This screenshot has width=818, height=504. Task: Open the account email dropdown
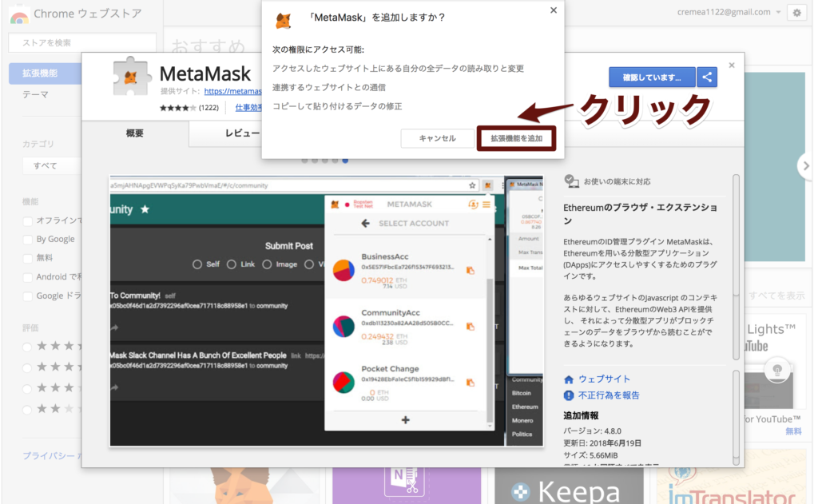(729, 12)
